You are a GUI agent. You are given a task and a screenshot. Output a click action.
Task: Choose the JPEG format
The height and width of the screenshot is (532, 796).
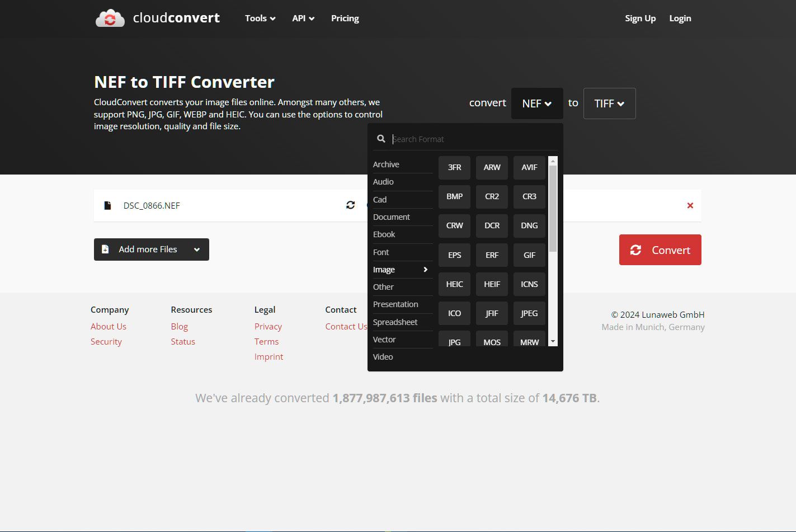[x=529, y=313]
